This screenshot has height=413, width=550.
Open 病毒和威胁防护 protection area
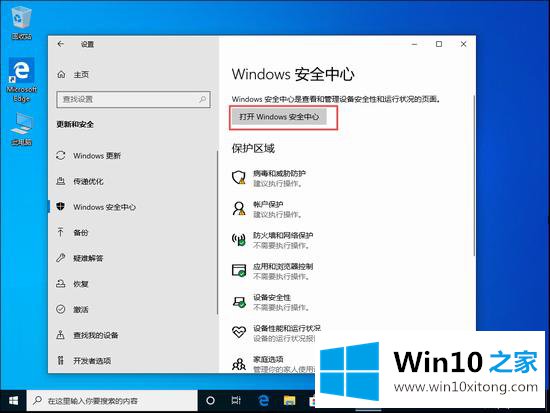point(269,178)
